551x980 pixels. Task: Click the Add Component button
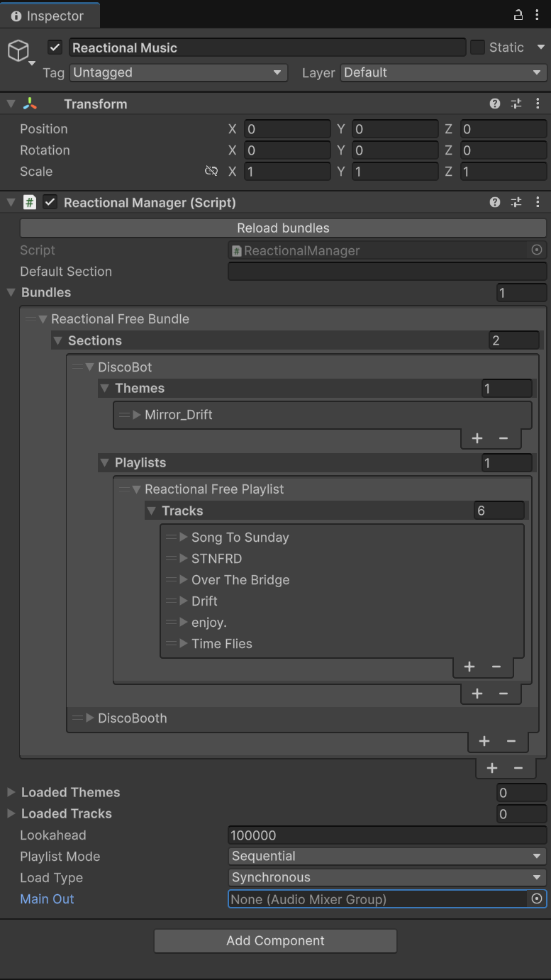[275, 940]
